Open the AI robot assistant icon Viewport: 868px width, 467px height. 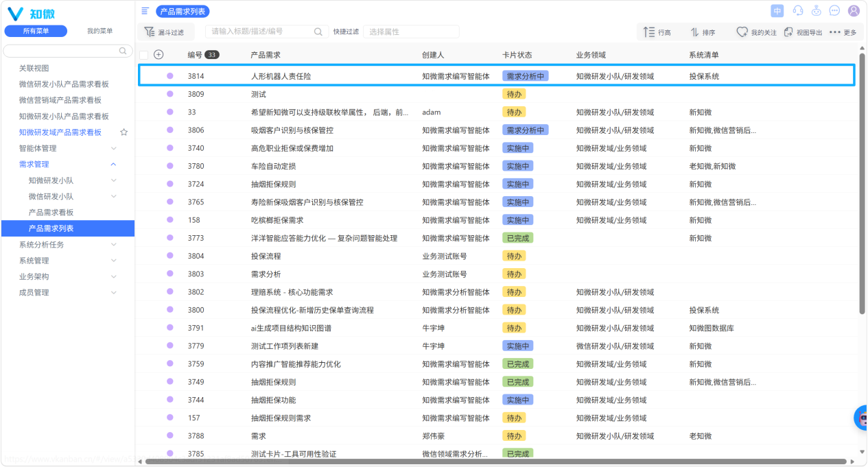[816, 11]
